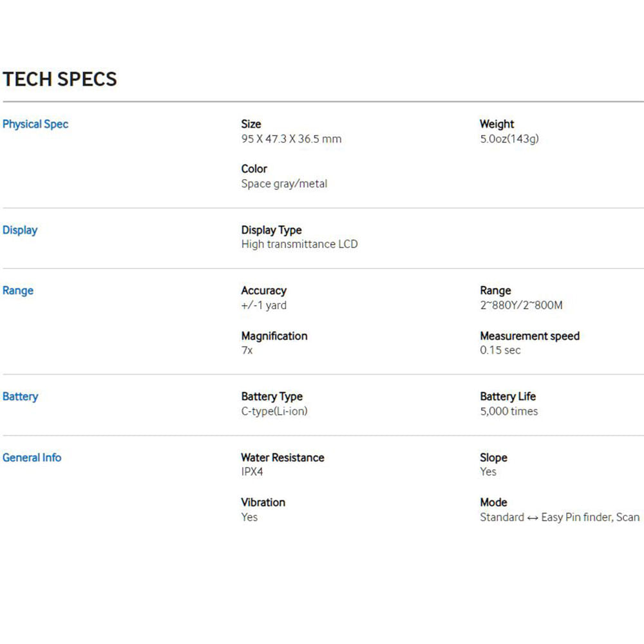Click the C-type(Li-ion) battery type value
Viewport: 644px width, 644px height.
[x=274, y=411]
